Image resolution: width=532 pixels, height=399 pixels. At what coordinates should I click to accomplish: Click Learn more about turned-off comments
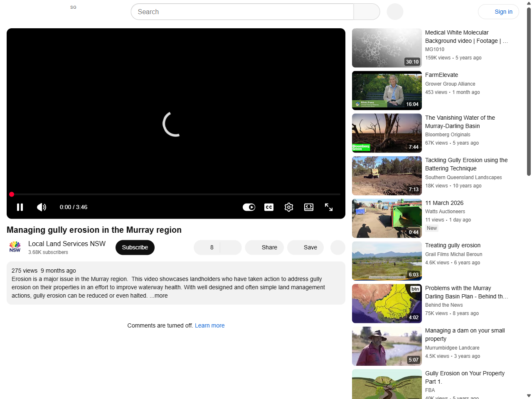209,325
